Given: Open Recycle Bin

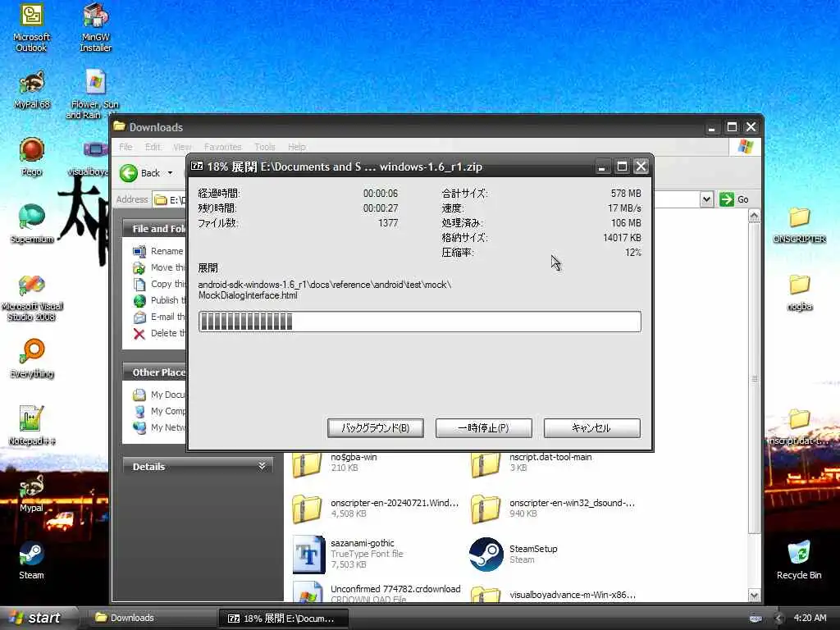Looking at the screenshot, I should [x=799, y=560].
